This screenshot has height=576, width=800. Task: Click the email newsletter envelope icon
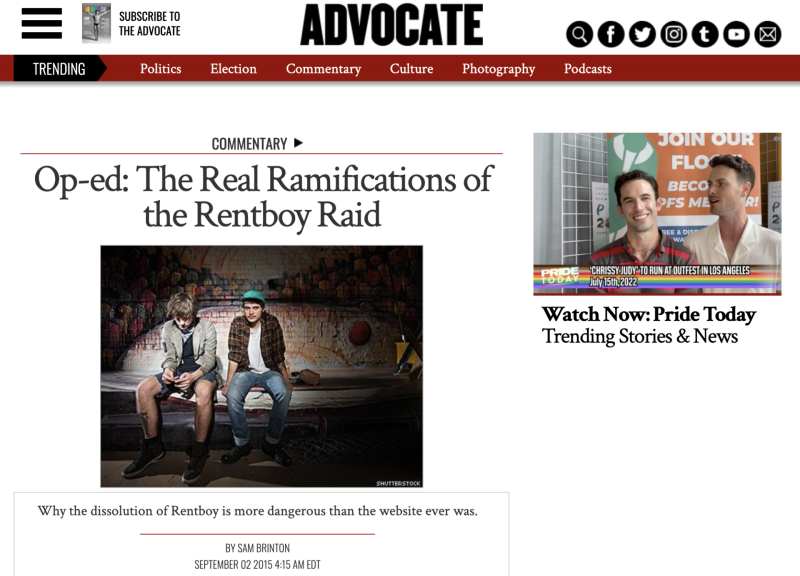(768, 34)
